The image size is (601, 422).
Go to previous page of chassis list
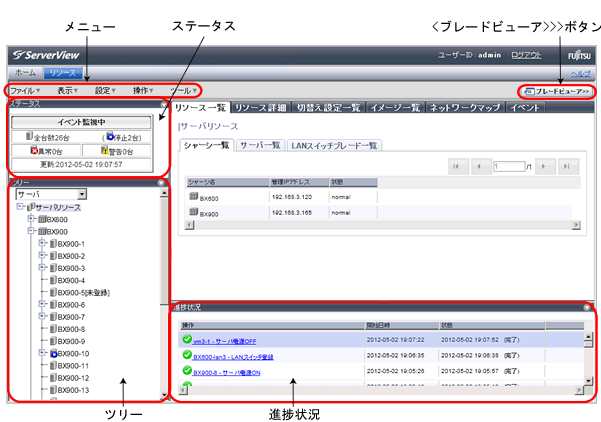(x=481, y=166)
